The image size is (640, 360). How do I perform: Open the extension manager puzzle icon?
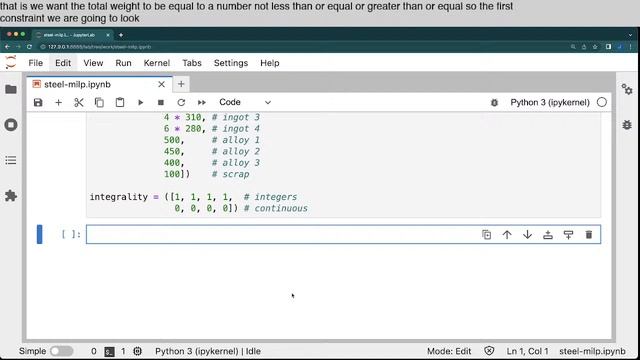[x=11, y=196]
